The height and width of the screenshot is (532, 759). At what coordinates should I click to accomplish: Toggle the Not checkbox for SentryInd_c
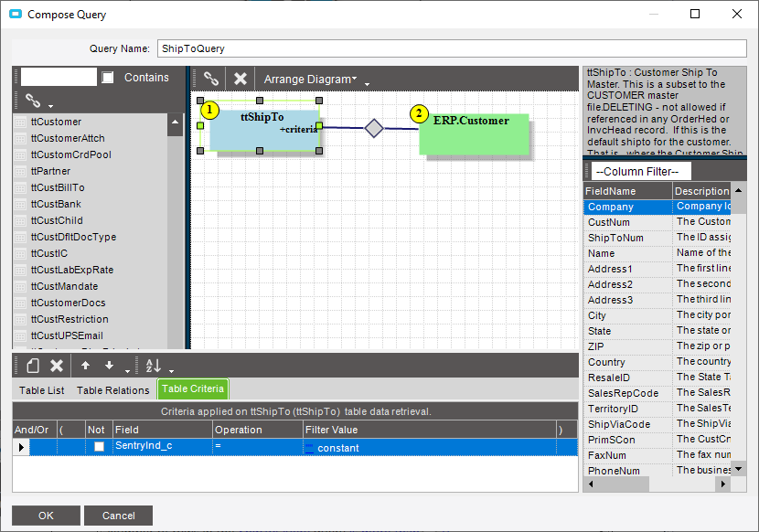(99, 447)
